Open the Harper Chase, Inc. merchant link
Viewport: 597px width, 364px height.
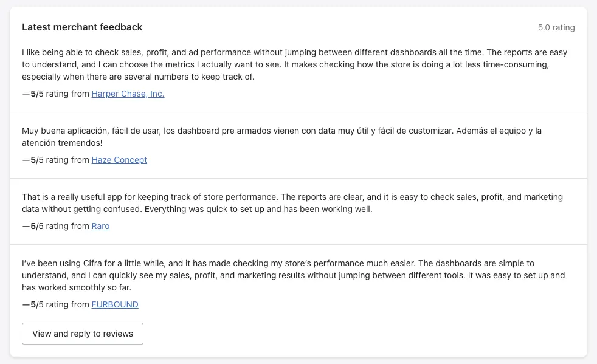[128, 94]
